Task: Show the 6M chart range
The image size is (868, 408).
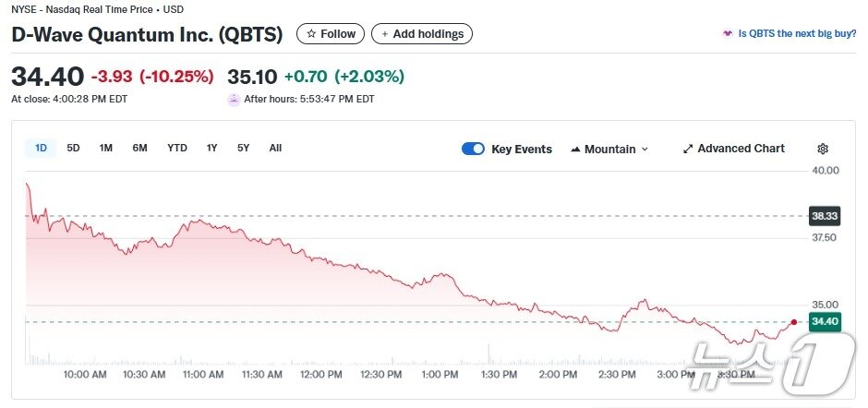Action: point(139,148)
